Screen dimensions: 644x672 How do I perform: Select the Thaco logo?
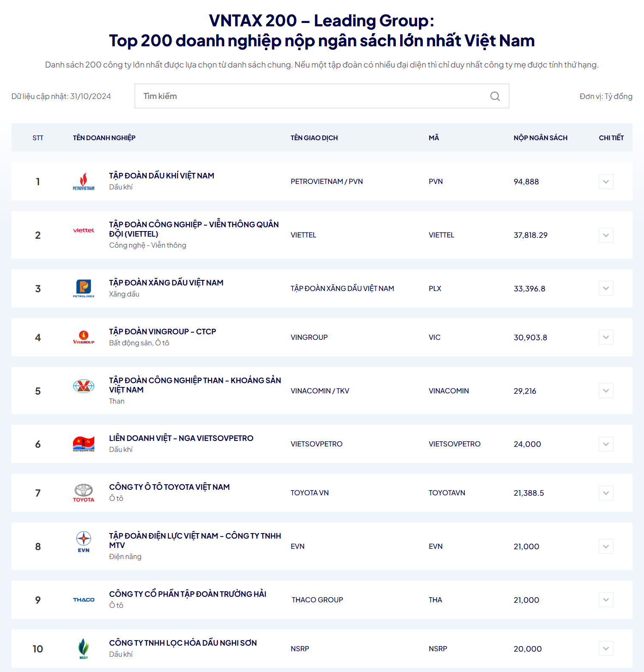pos(83,599)
